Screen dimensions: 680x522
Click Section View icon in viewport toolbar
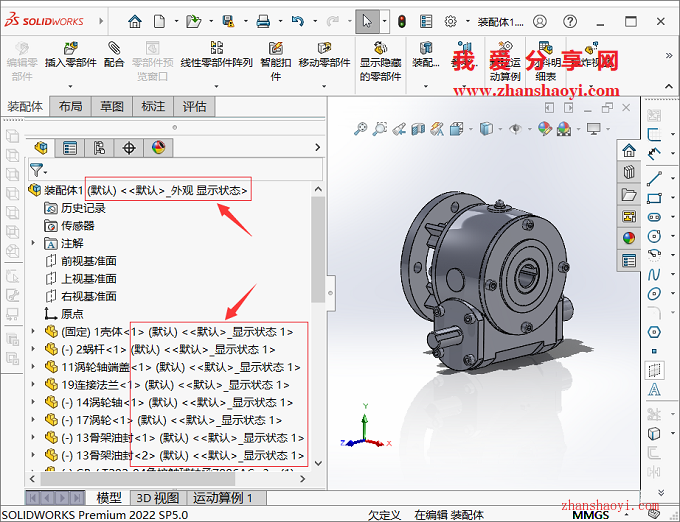pyautogui.click(x=418, y=129)
